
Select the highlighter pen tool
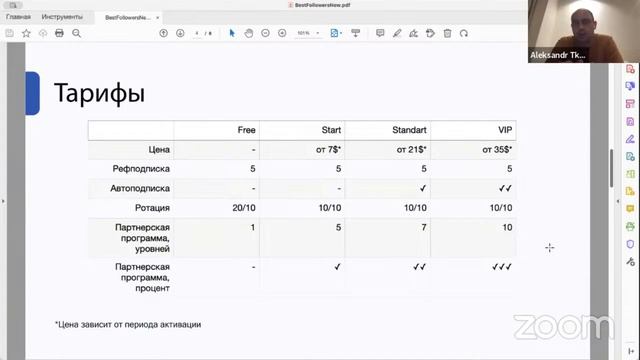pos(397,33)
